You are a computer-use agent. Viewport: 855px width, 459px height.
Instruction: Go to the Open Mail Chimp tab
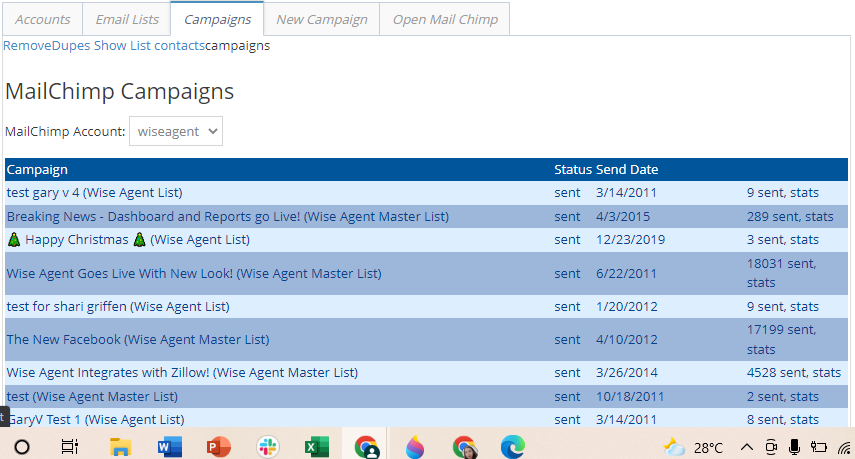click(x=445, y=19)
